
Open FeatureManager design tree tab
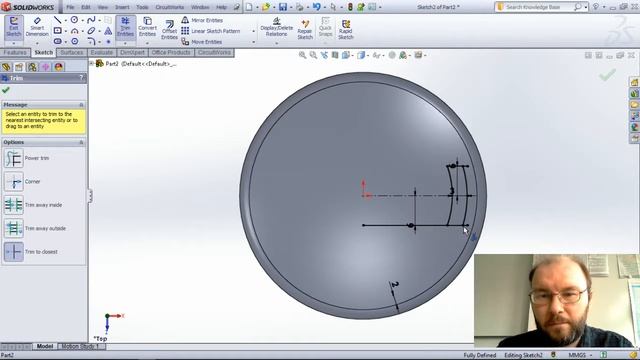point(6,67)
